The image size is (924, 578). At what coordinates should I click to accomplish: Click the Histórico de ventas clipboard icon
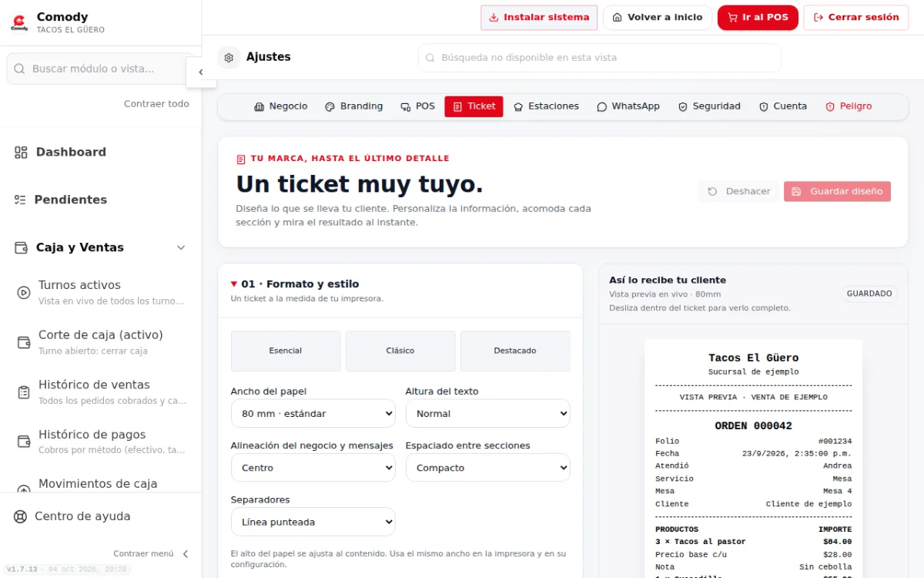point(24,392)
